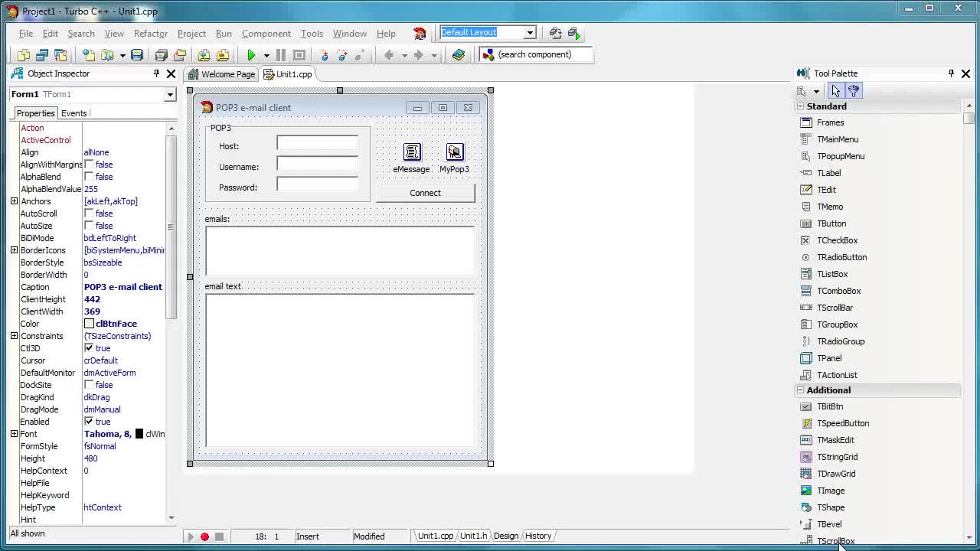Click the Trace Into debug icon
Screen dimensions: 980x551
tap(324, 55)
